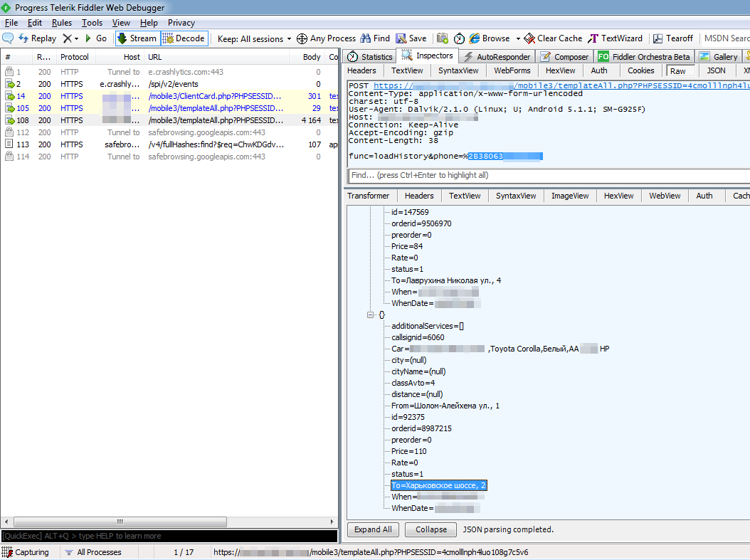Open Browse dropdown arrow
Image resolution: width=750 pixels, height=560 pixels.
click(518, 38)
